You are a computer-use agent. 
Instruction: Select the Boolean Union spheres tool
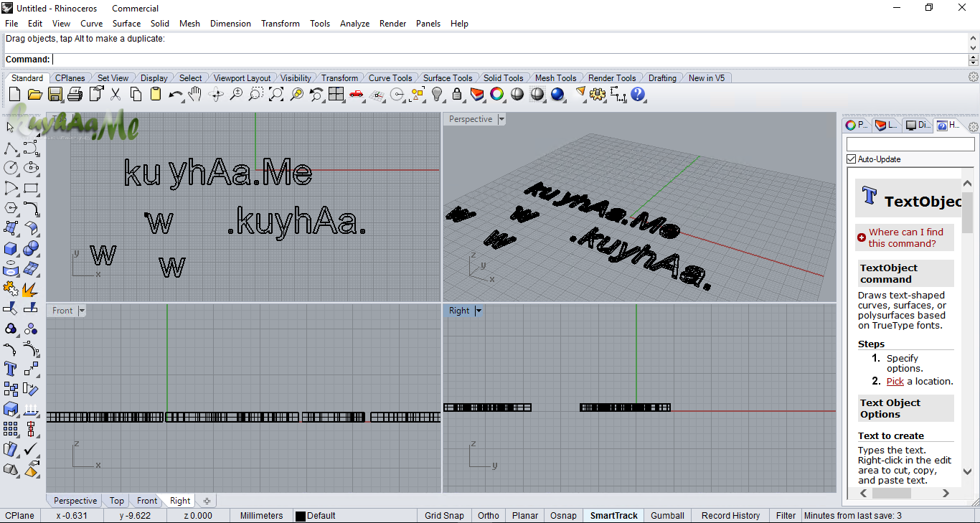[31, 248]
